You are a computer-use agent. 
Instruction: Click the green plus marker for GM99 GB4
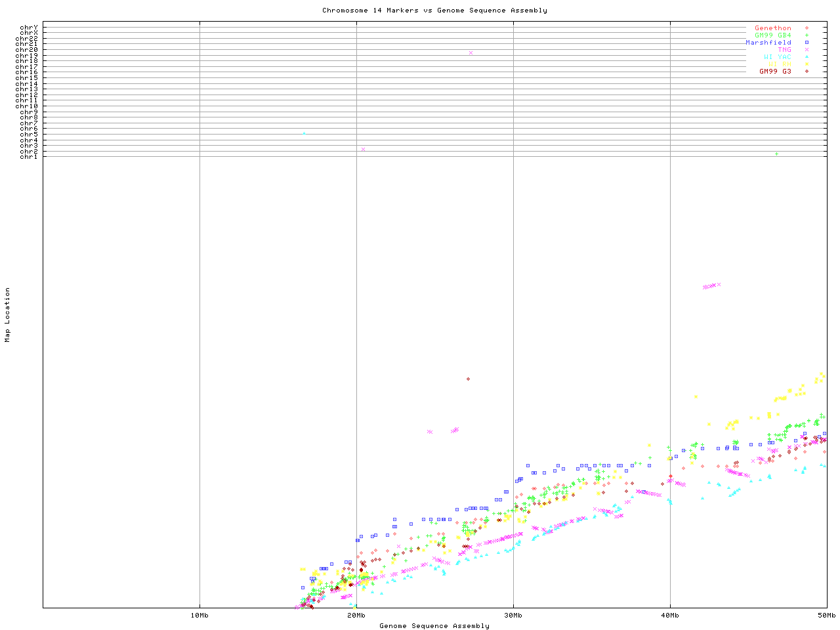[807, 35]
